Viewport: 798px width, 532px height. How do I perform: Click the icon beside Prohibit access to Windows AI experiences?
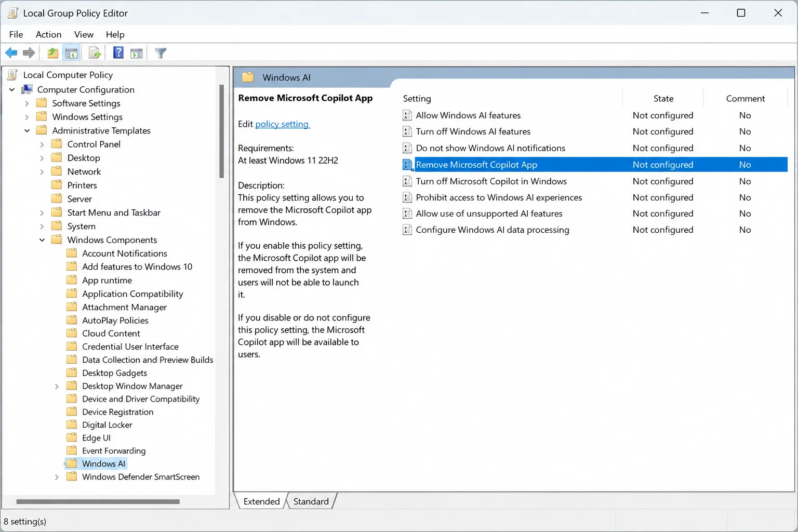click(407, 197)
